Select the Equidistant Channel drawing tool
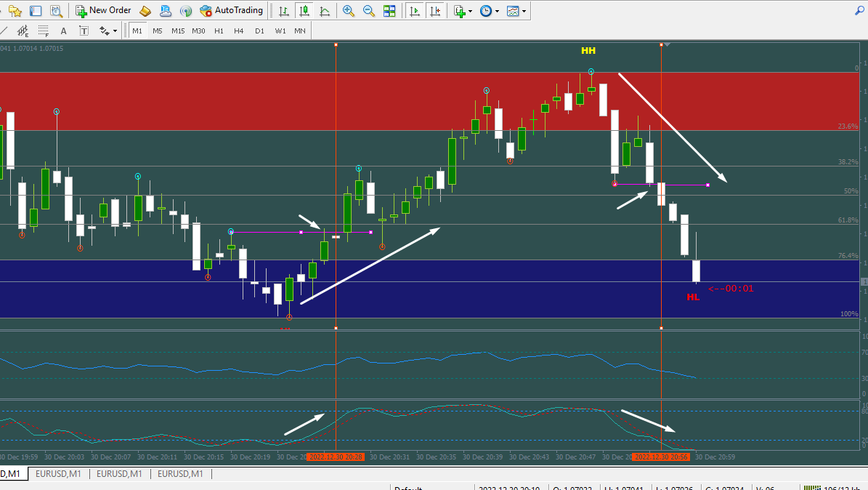Viewport: 868px width, 490px height. click(23, 31)
